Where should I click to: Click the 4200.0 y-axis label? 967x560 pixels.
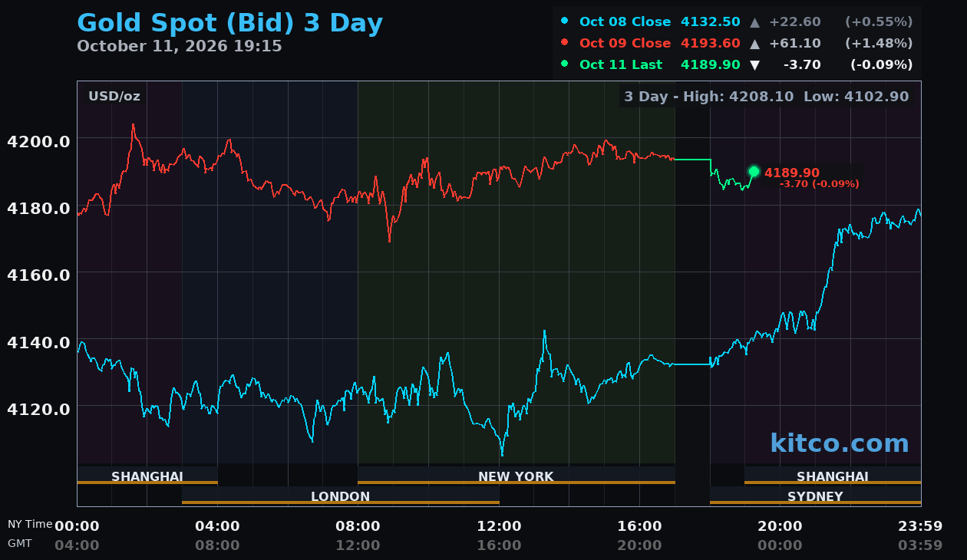pyautogui.click(x=38, y=142)
